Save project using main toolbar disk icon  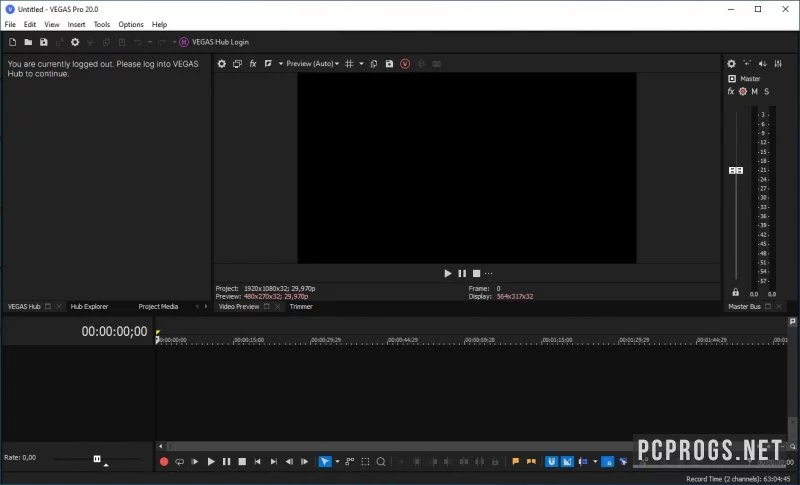(x=44, y=42)
